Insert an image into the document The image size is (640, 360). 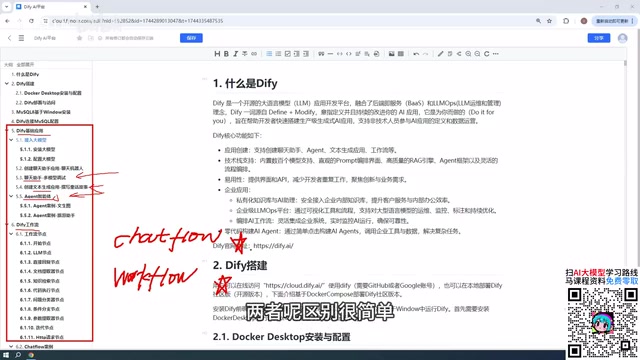click(x=391, y=54)
